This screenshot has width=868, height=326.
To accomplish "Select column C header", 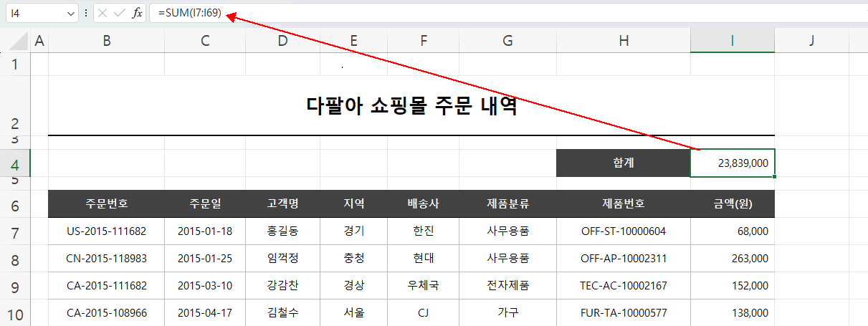I will [205, 42].
